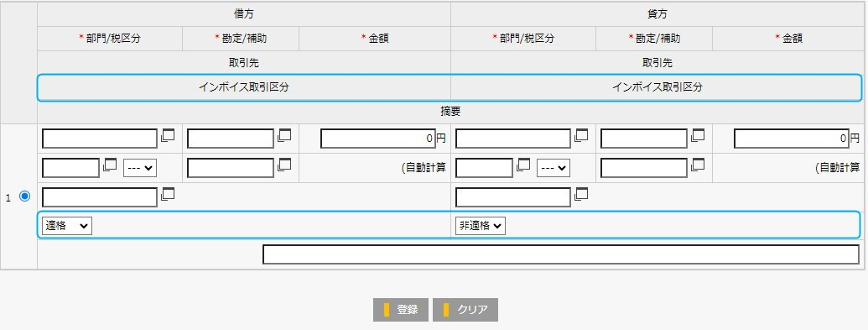The height and width of the screenshot is (330, 868).
Task: Open lookup icon beside debit 補助 field
Action: 284,165
